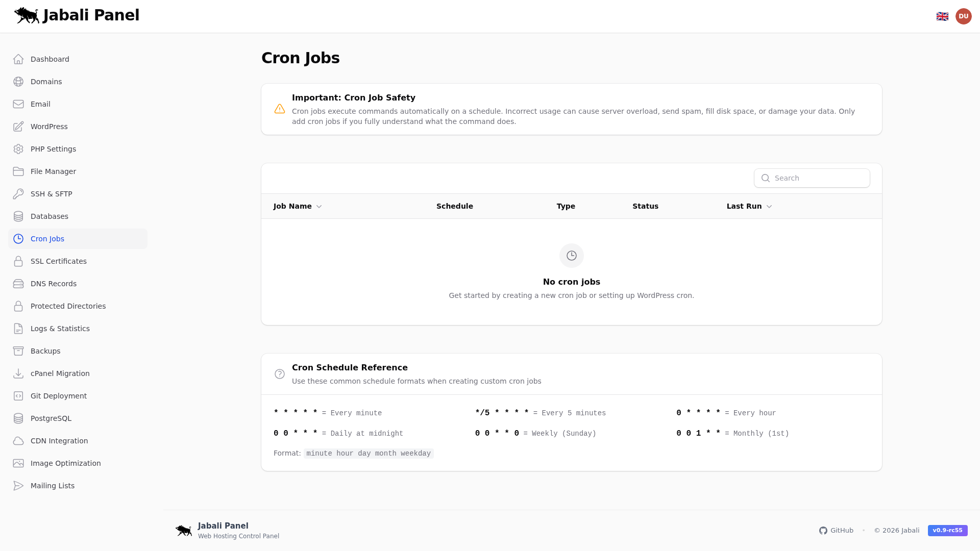Open the Email section icon
This screenshot has height=551, width=980.
(18, 104)
